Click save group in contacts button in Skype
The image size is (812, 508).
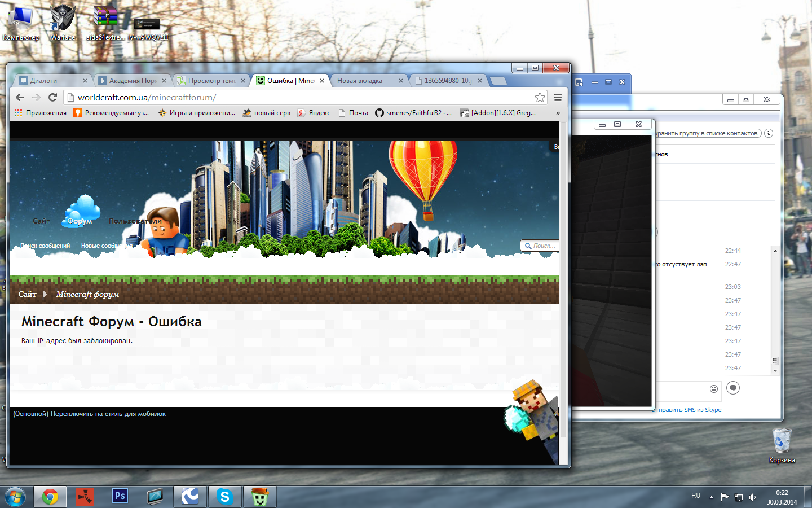[707, 133]
